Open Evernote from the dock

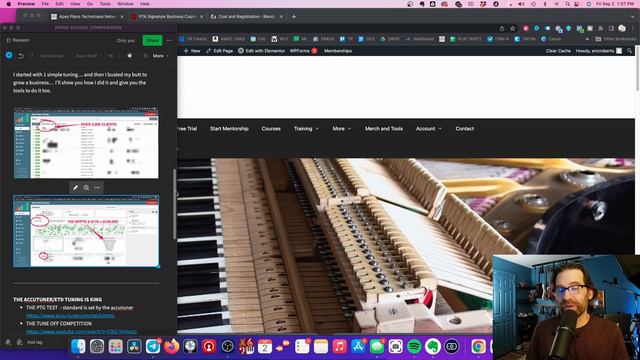pos(433,347)
